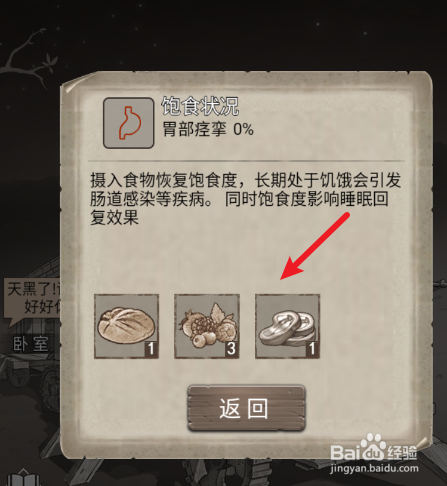Click the 卧室 room label

pos(31,344)
